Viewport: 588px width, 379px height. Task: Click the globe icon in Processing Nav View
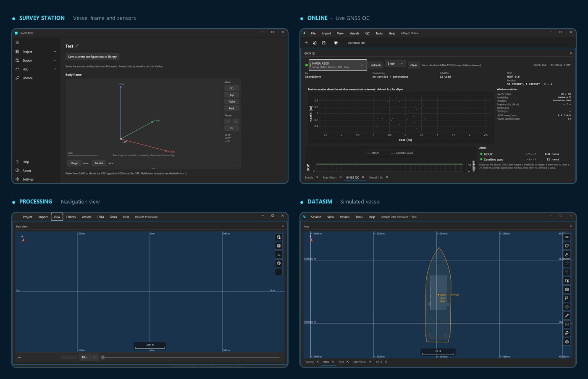pos(279,263)
